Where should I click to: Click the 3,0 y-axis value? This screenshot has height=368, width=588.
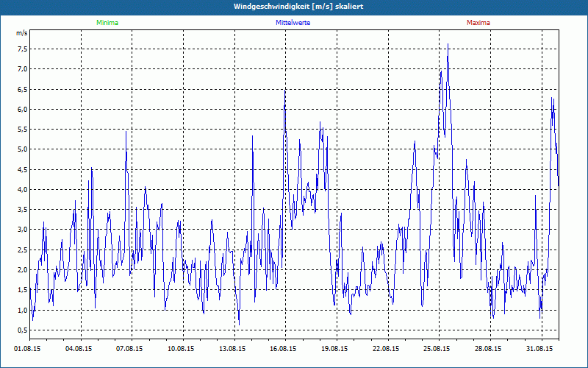[24, 230]
